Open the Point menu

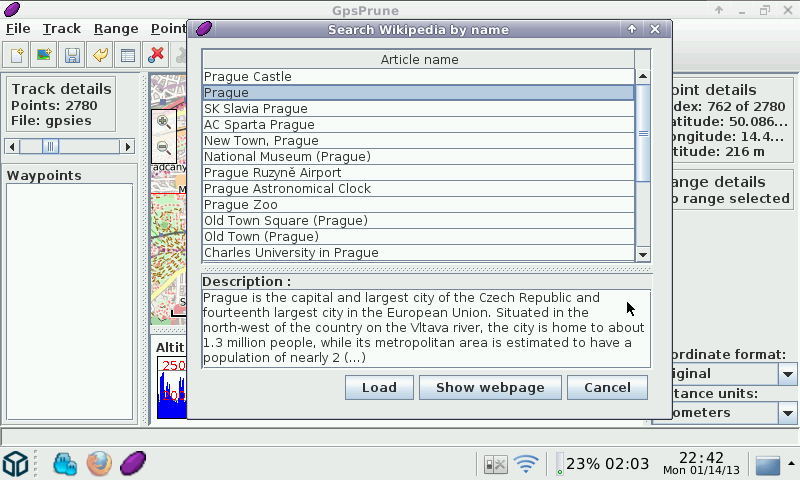click(x=168, y=29)
